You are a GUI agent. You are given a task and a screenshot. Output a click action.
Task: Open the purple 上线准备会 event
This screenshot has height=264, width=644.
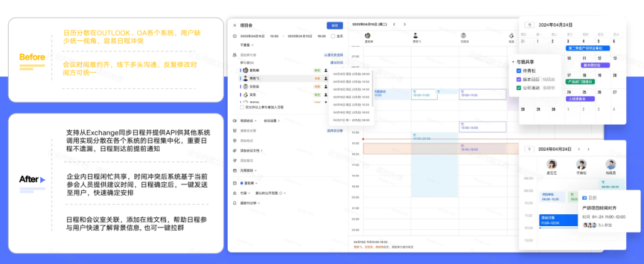click(580, 99)
